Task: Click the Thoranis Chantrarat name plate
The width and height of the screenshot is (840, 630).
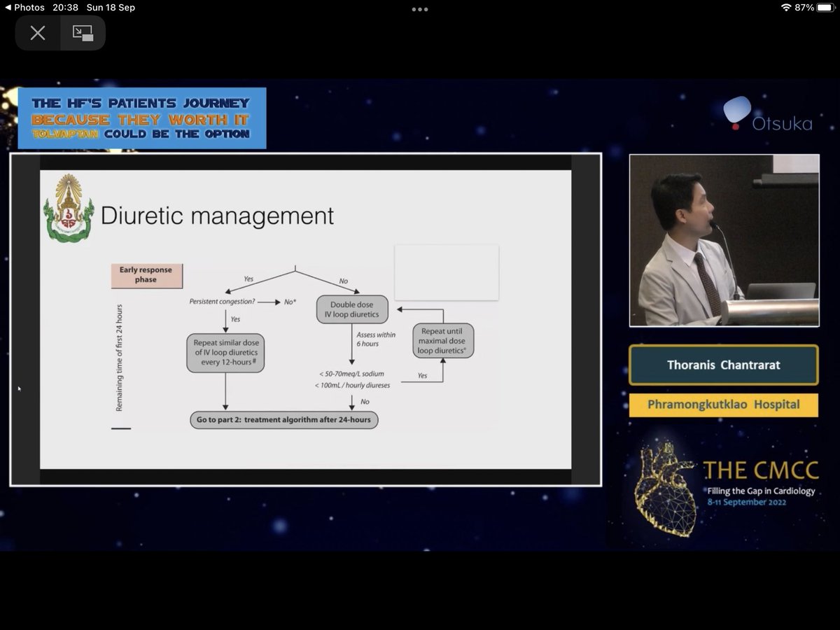Action: tap(723, 365)
